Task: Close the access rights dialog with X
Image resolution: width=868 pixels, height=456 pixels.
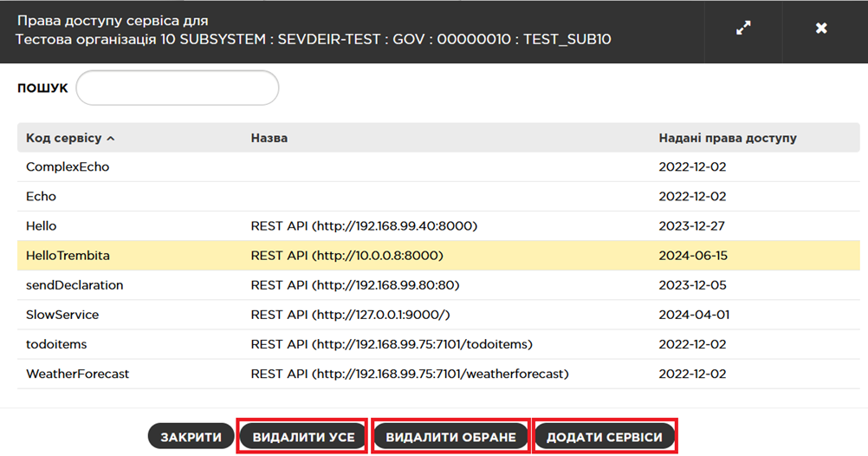Action: pyautogui.click(x=821, y=29)
